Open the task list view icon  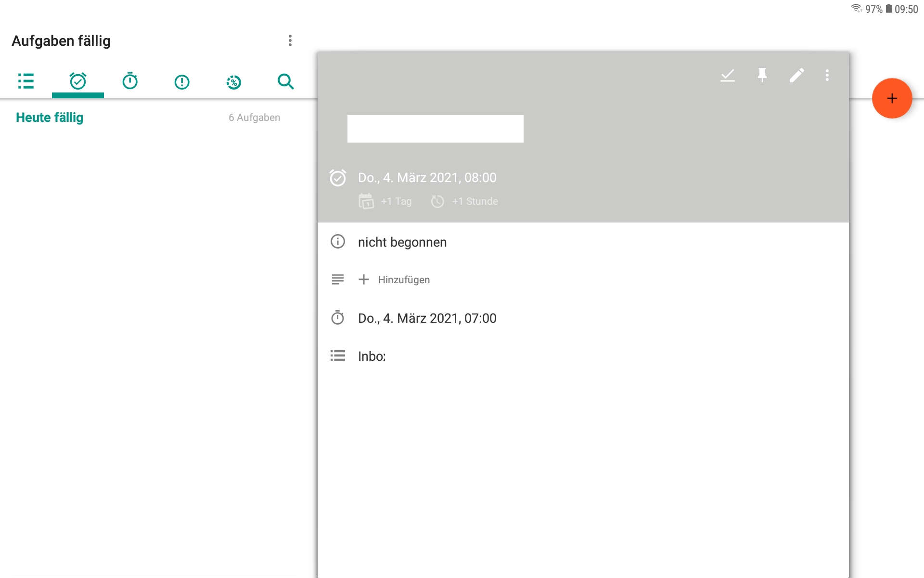(x=26, y=81)
